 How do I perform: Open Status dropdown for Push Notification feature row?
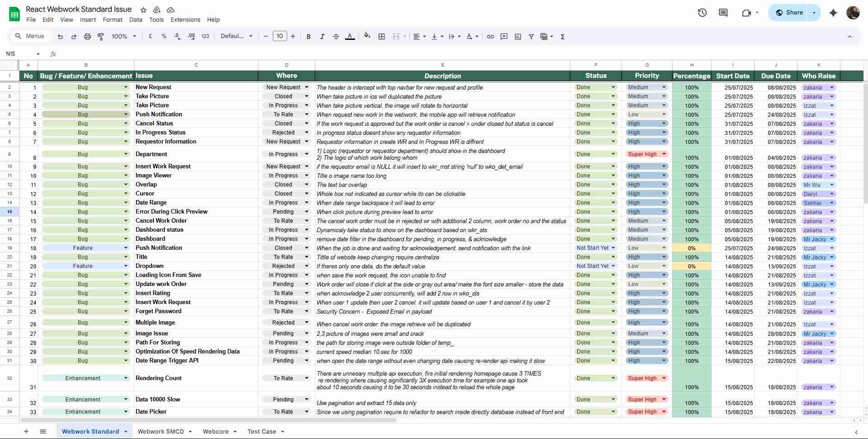pos(595,248)
